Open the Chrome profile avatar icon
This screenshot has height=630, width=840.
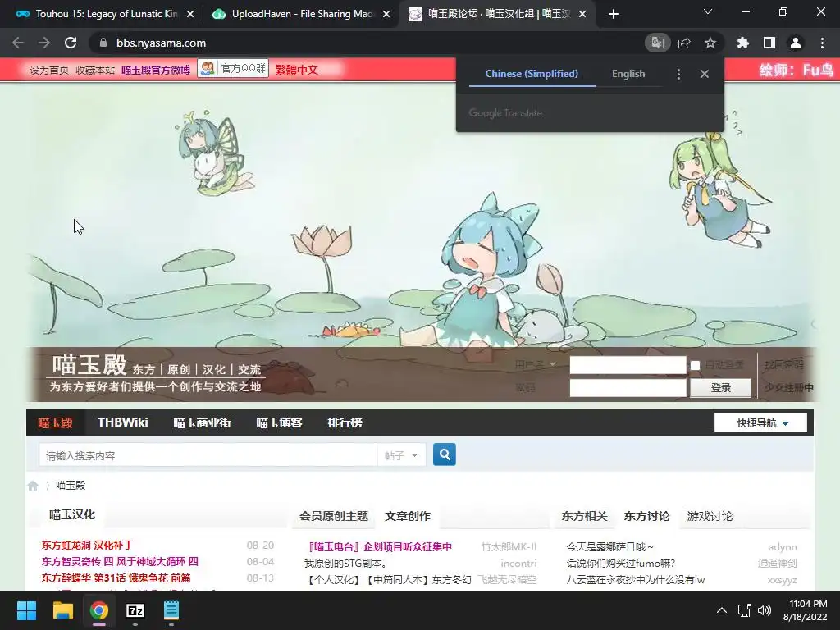796,43
